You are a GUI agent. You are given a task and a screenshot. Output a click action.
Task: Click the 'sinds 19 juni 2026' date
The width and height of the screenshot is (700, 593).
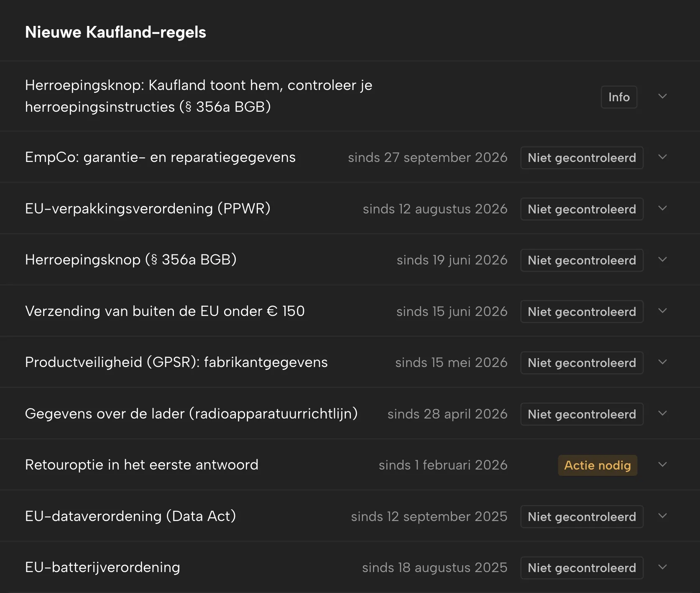[x=452, y=260]
